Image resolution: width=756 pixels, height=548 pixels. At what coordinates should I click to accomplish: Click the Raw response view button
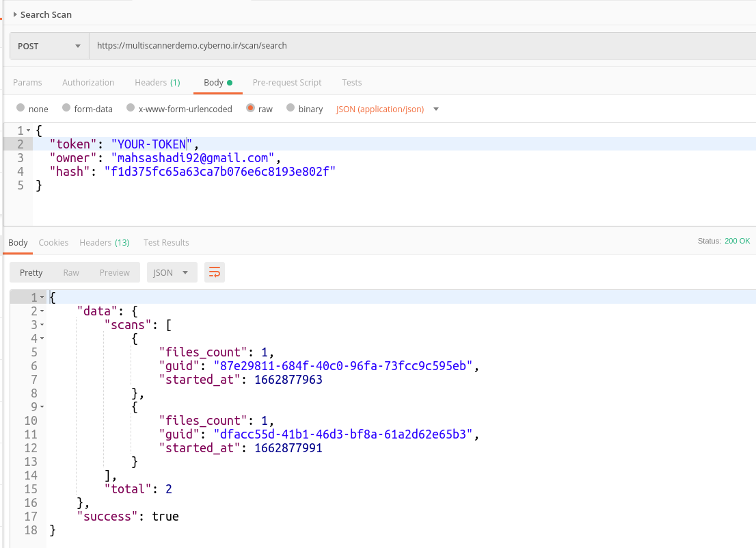pos(71,272)
